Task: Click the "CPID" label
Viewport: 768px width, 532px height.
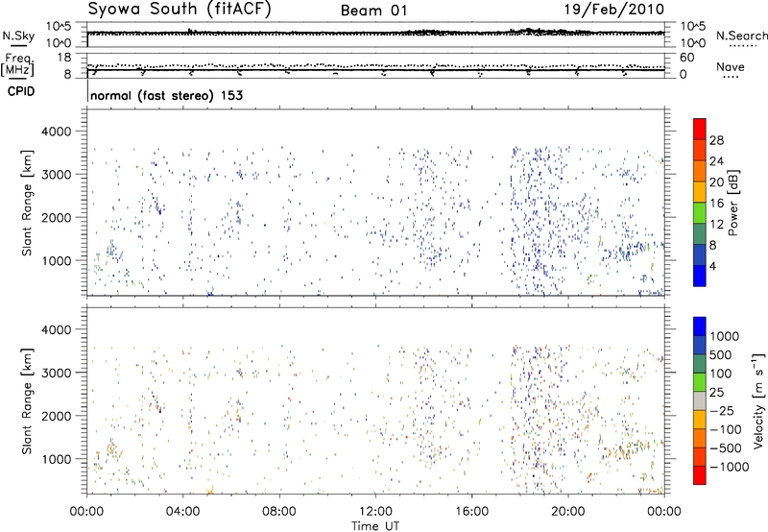Action: (21, 91)
